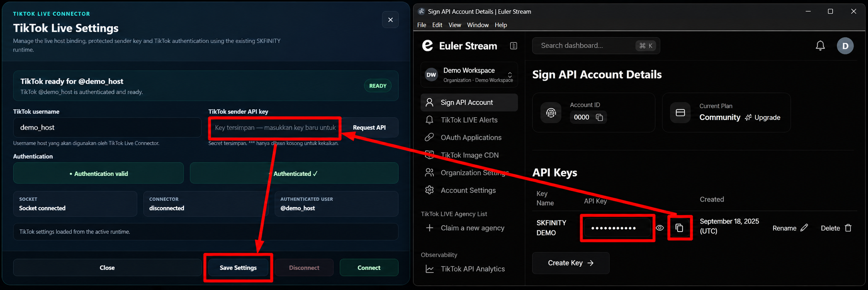The height and width of the screenshot is (290, 868).
Task: Collapse the Euler Stream sidebar panel
Action: (514, 46)
